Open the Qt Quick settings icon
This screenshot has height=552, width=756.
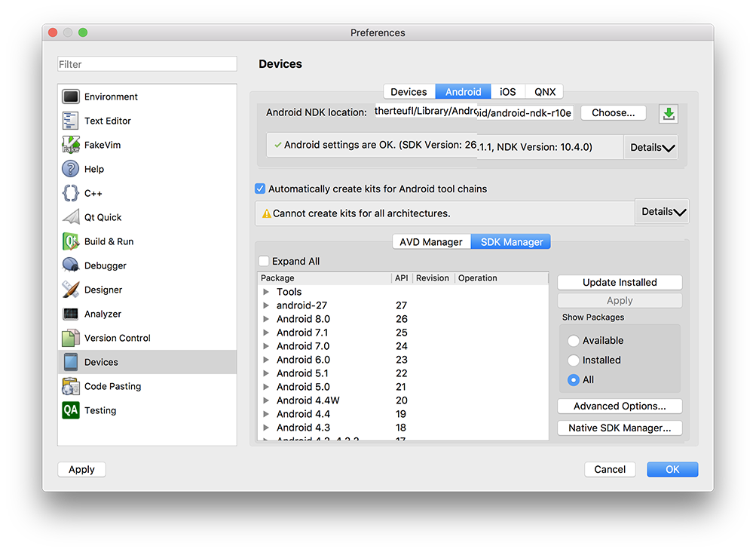point(72,217)
